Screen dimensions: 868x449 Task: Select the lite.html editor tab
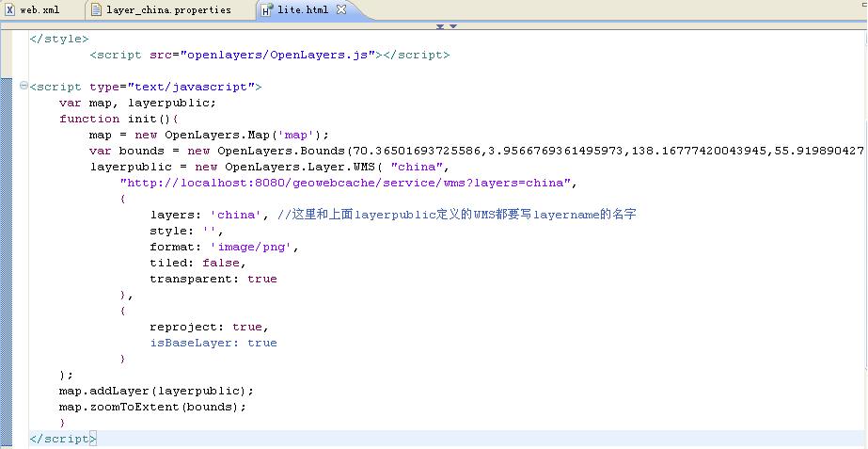[302, 10]
